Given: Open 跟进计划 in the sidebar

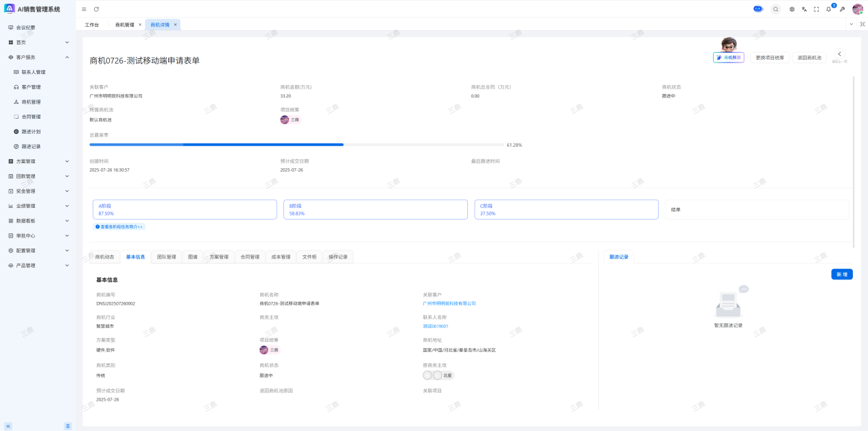Looking at the screenshot, I should coord(31,131).
